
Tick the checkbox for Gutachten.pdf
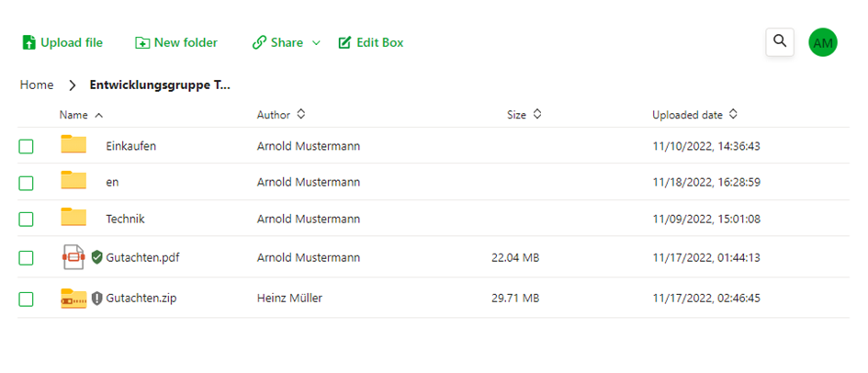(26, 258)
